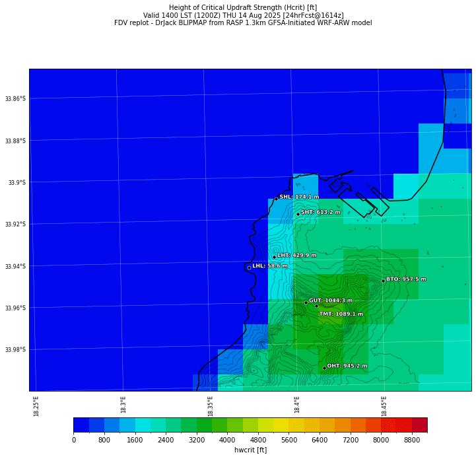The width and height of the screenshot is (476, 457).
Task: Click the 4800 colorbar tick value
Action: tap(258, 440)
